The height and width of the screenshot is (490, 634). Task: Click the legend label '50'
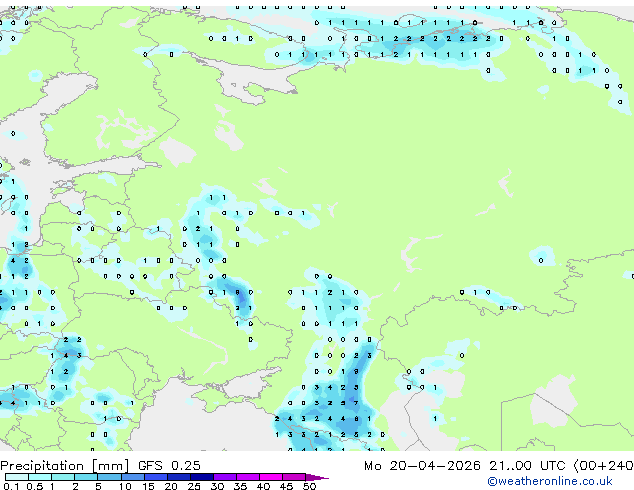pos(309,486)
